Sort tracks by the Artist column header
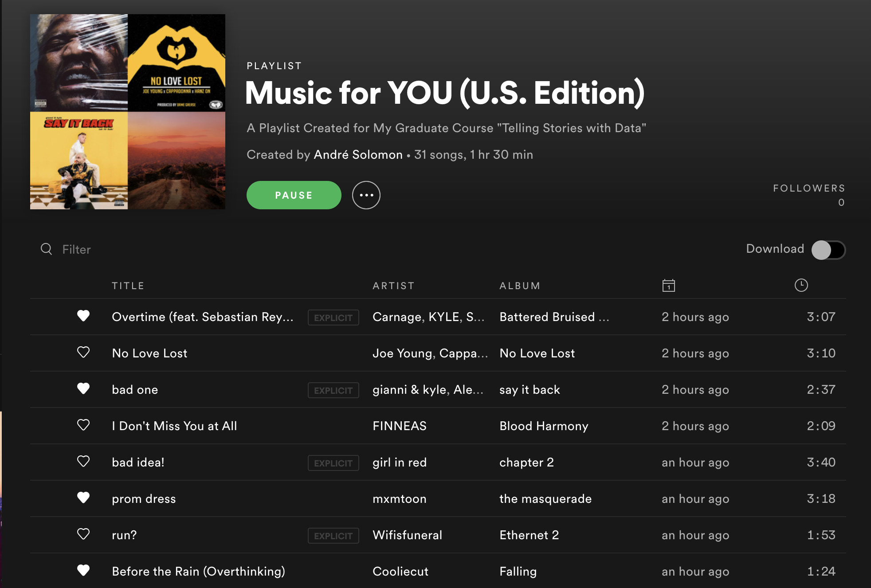871x588 pixels. point(393,286)
